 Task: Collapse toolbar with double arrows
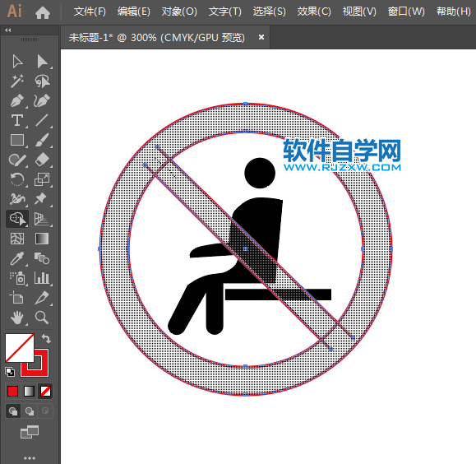click(x=8, y=30)
